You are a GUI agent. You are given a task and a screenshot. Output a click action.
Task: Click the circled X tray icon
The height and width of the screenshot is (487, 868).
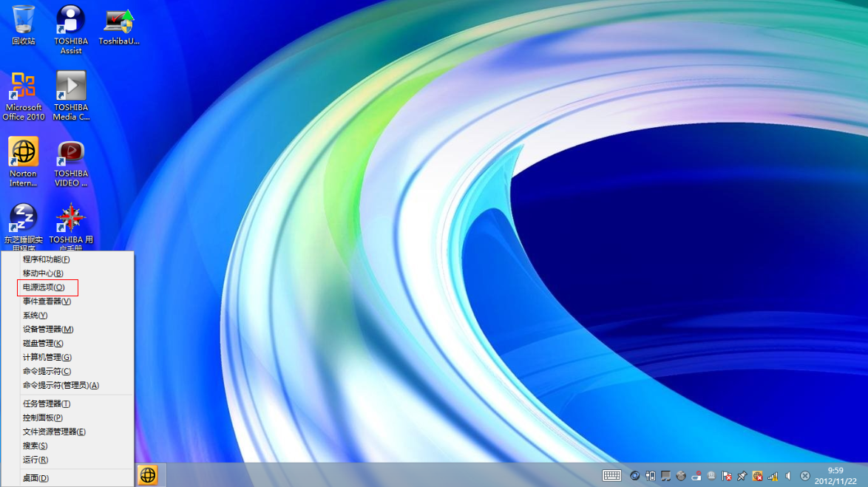805,476
